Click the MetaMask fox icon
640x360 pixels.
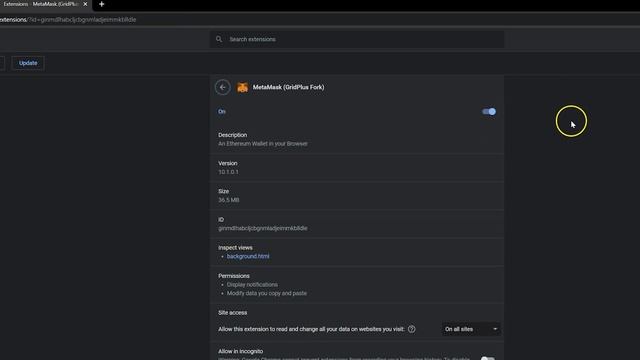(x=242, y=87)
